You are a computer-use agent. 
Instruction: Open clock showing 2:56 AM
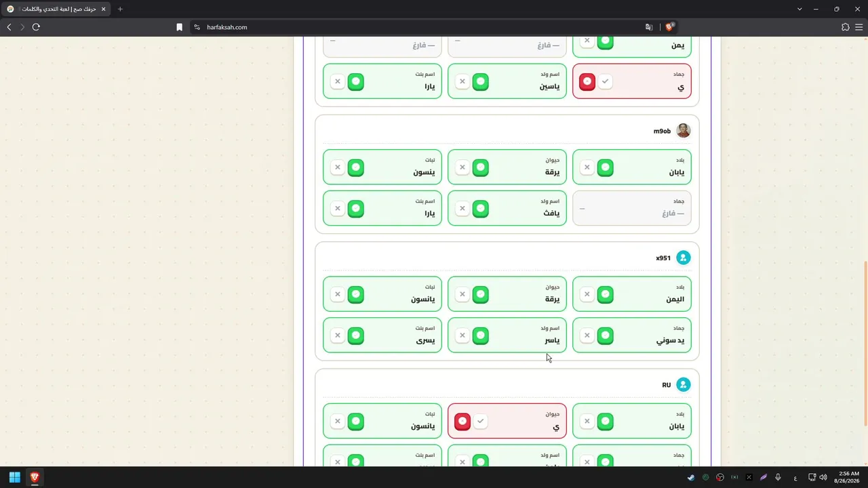click(x=848, y=477)
